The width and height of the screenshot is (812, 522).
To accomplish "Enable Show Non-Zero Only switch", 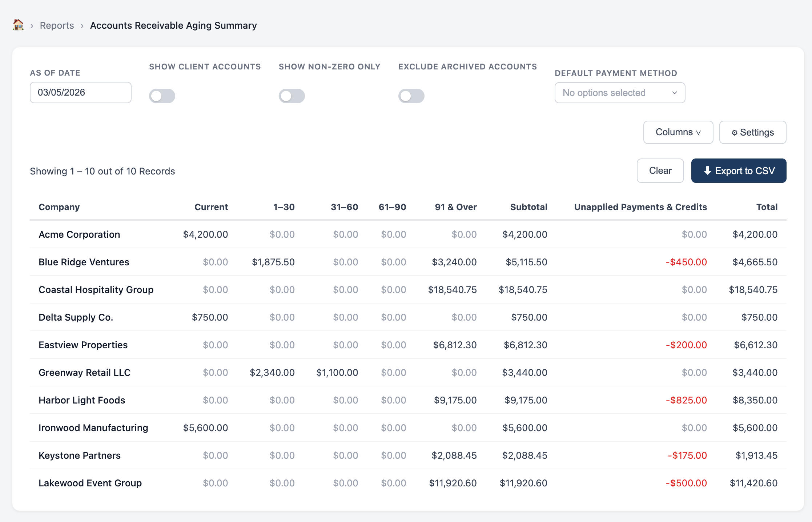I will (x=292, y=96).
